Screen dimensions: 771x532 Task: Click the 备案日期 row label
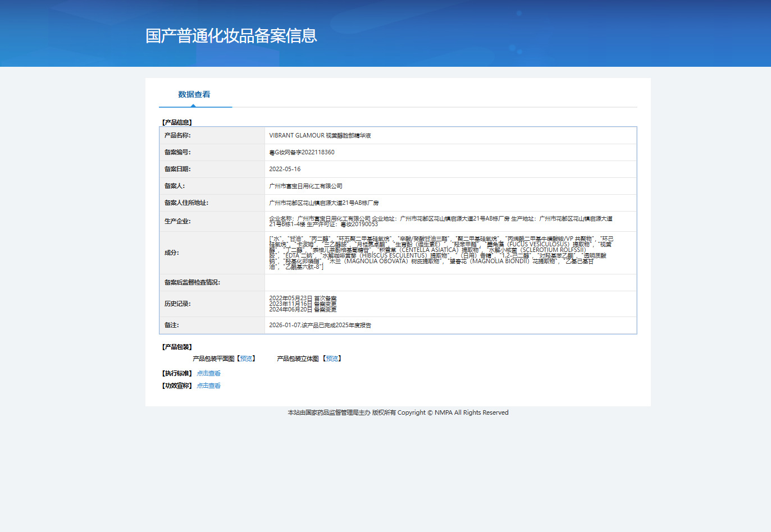177,169
